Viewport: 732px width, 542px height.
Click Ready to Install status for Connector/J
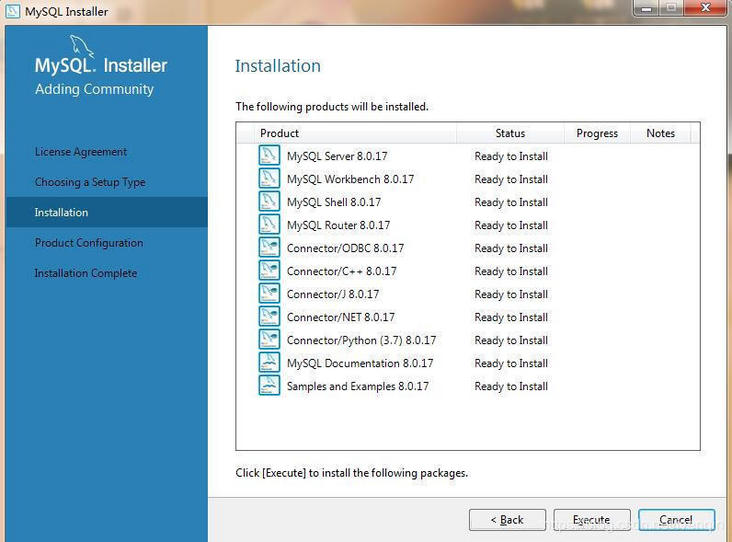[x=511, y=294]
